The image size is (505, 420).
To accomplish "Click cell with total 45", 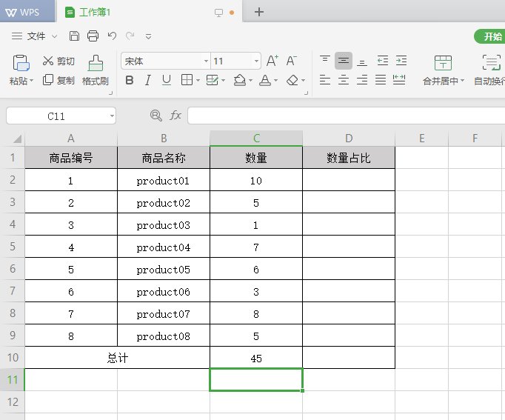I will [256, 358].
